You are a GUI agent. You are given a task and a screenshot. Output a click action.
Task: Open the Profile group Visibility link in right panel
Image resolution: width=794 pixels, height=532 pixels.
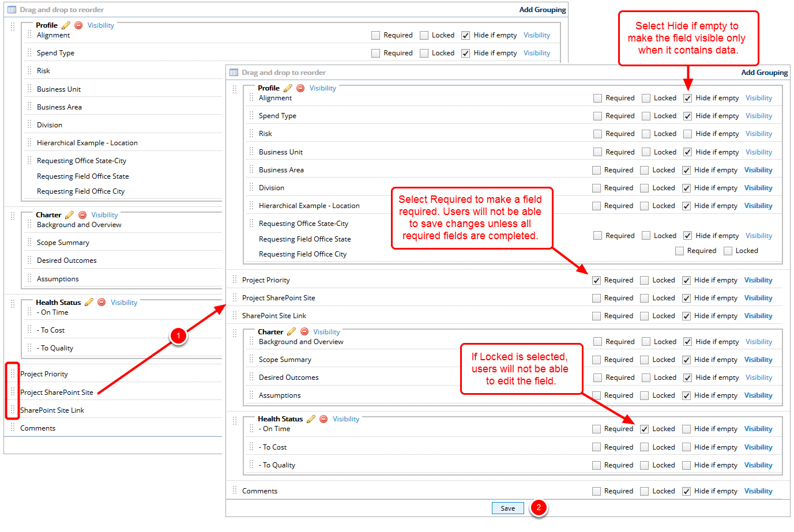[322, 88]
